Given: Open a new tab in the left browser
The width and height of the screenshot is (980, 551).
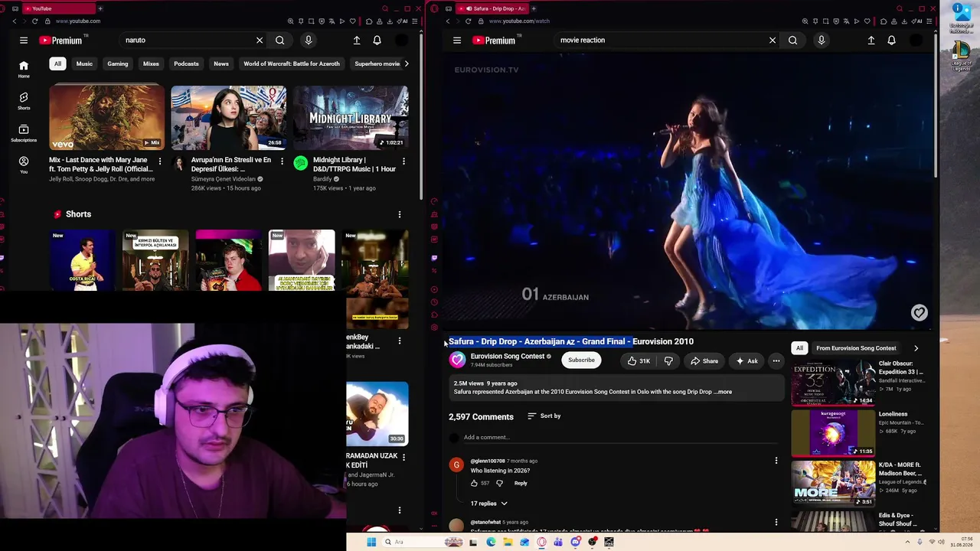Looking at the screenshot, I should click(x=100, y=8).
